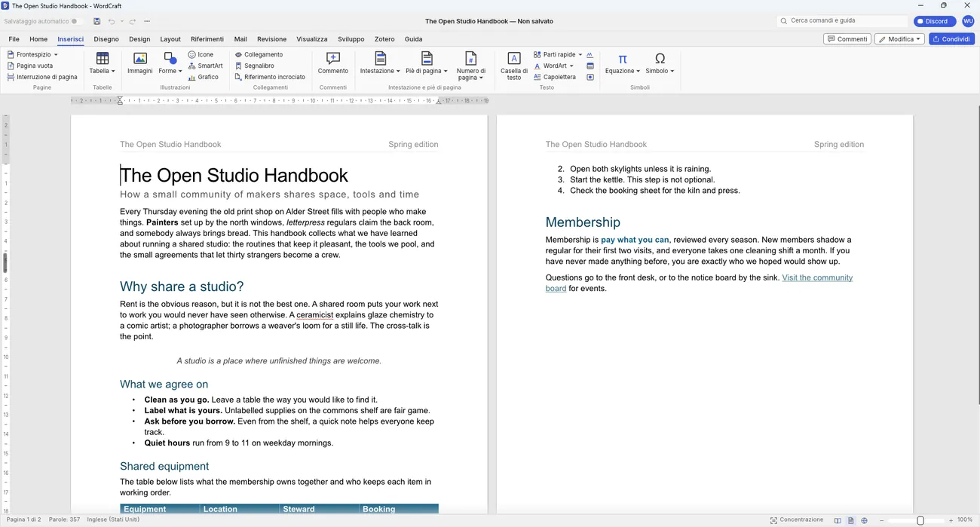Click the Inglese (Stati Uniti) language indicator

[113, 519]
